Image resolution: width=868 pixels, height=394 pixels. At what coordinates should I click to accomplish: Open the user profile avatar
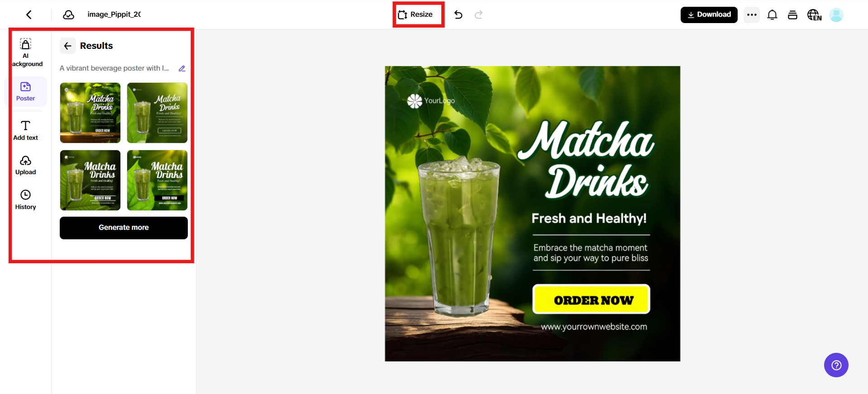[836, 15]
